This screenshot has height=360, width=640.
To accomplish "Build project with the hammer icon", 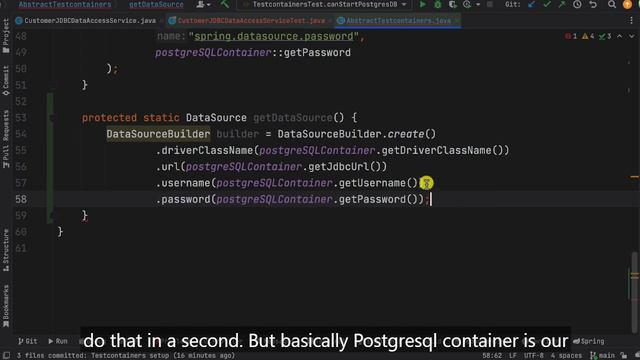I will (x=224, y=4).
